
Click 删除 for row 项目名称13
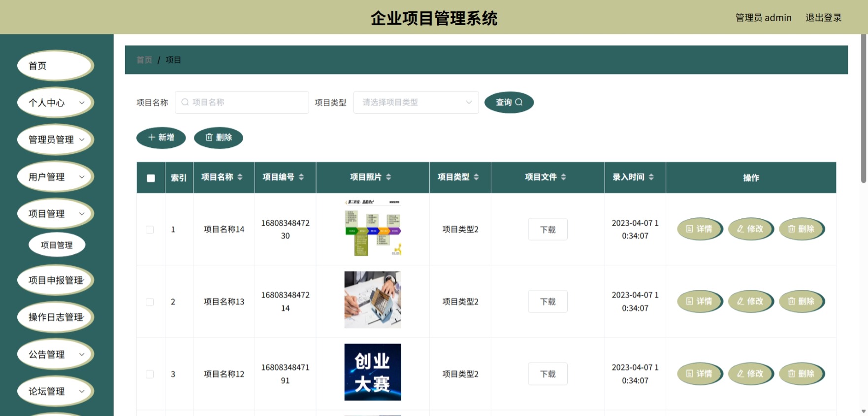(x=802, y=302)
